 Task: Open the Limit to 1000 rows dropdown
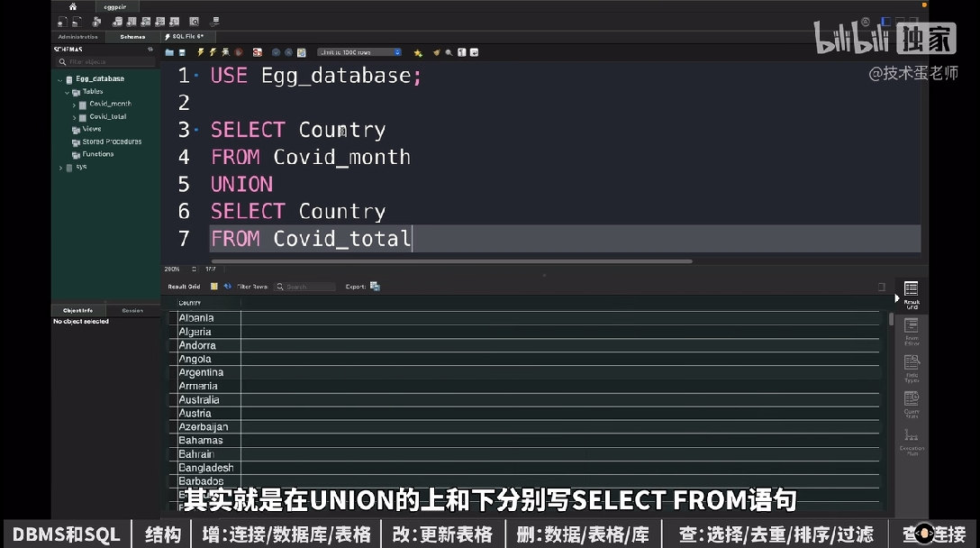click(x=359, y=52)
